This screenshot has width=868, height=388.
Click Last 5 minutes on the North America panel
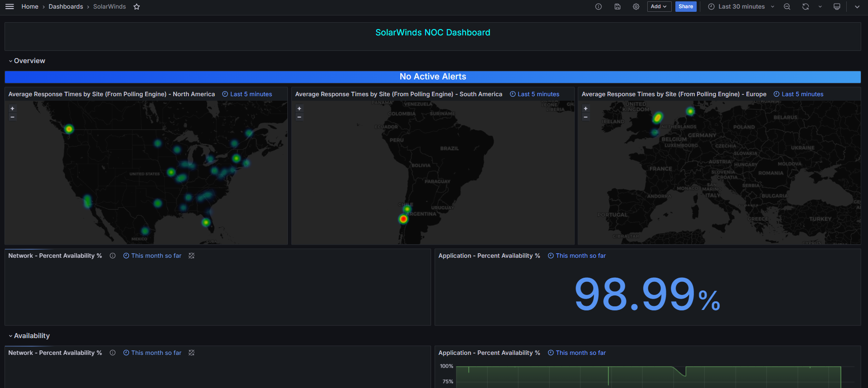pyautogui.click(x=247, y=94)
